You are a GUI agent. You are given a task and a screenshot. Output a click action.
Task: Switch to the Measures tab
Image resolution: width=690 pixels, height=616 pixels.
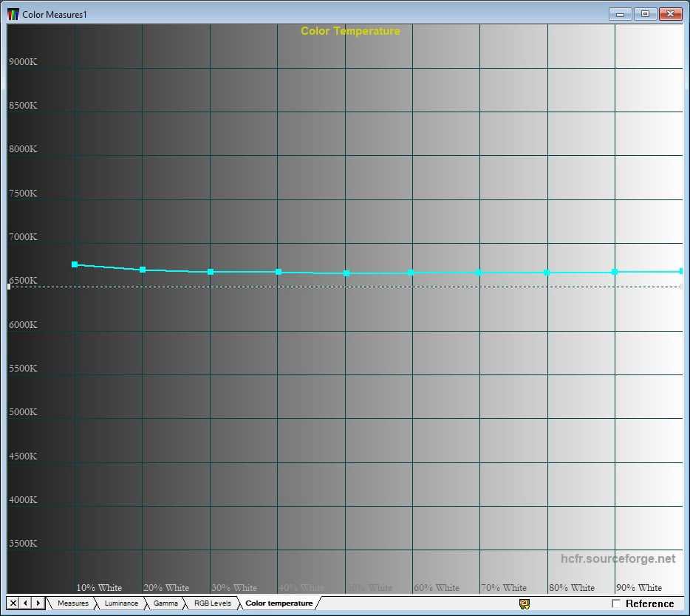[x=72, y=603]
